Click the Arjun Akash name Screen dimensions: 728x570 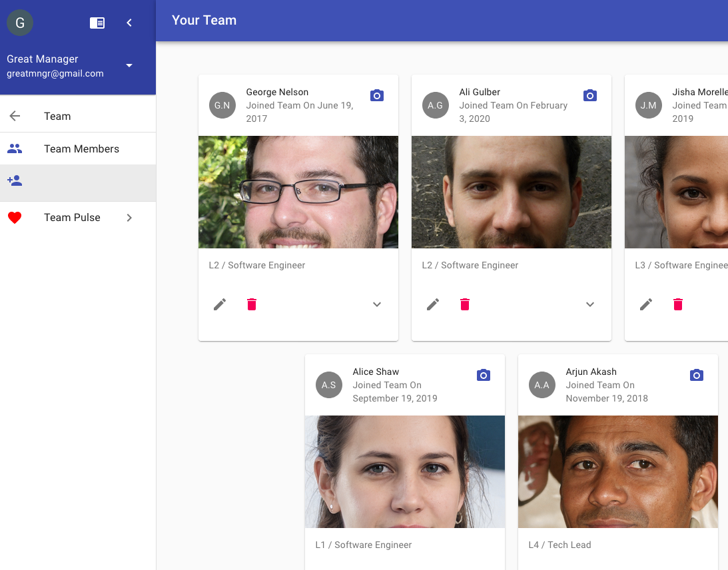pyautogui.click(x=591, y=372)
